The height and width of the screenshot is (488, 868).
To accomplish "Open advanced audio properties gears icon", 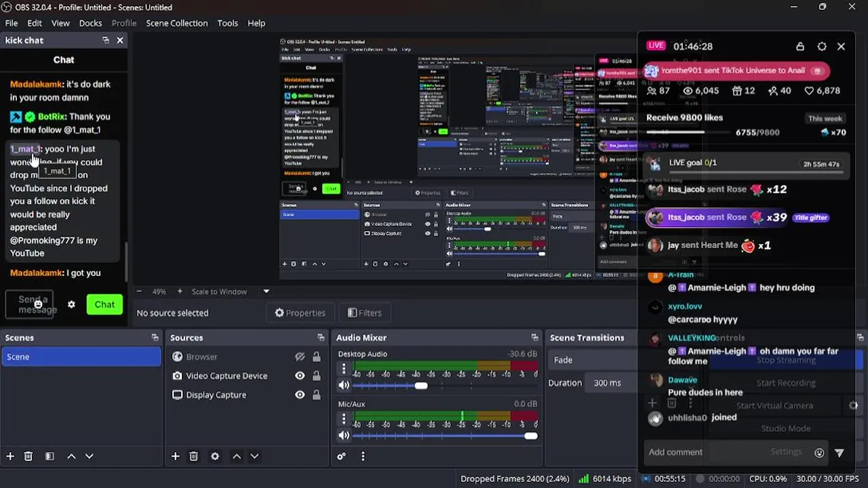I will pos(342,456).
